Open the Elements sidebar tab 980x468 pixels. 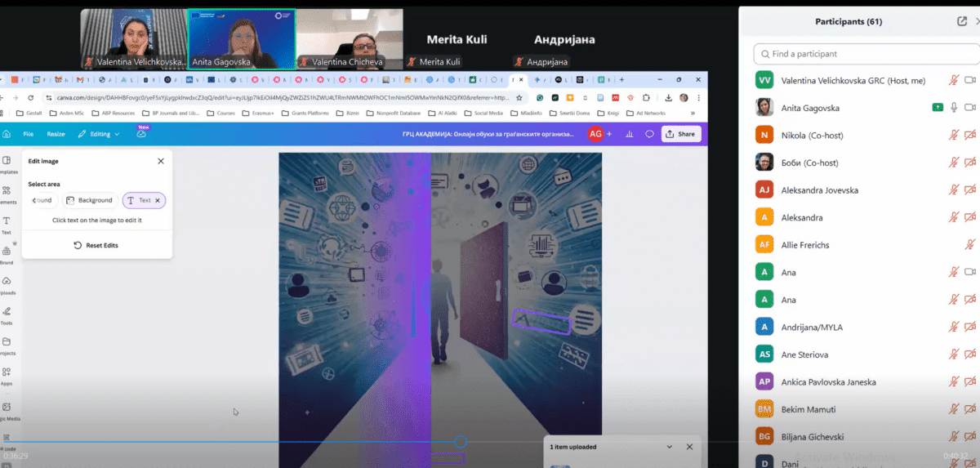(x=7, y=195)
